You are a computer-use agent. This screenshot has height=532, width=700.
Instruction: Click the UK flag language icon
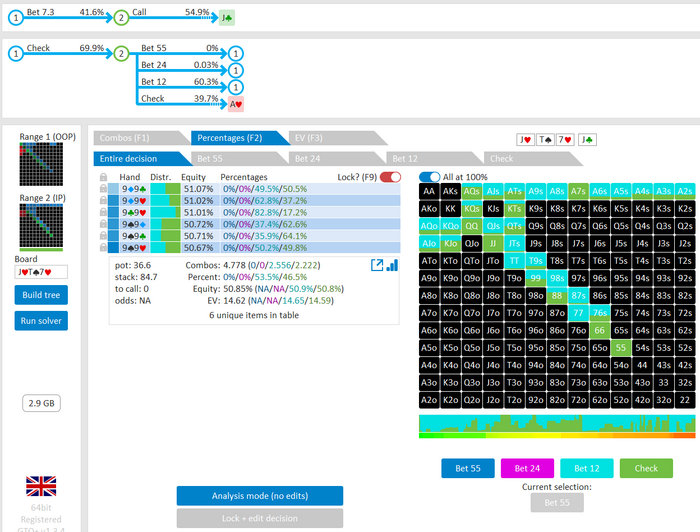41,486
